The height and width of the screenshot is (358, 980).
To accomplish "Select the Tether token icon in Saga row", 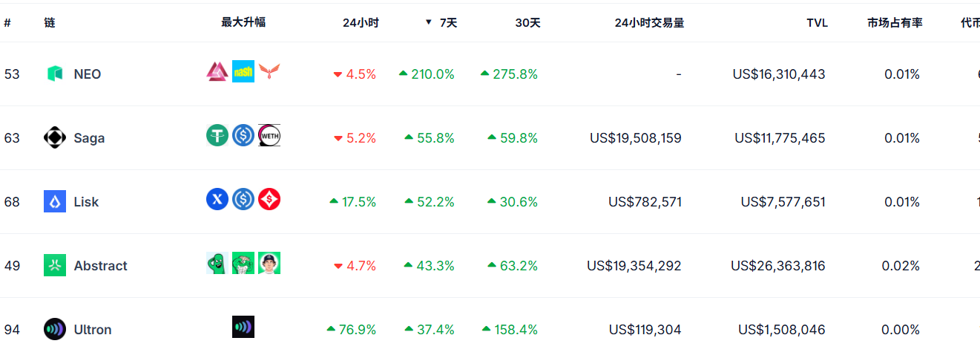I will pyautogui.click(x=217, y=135).
